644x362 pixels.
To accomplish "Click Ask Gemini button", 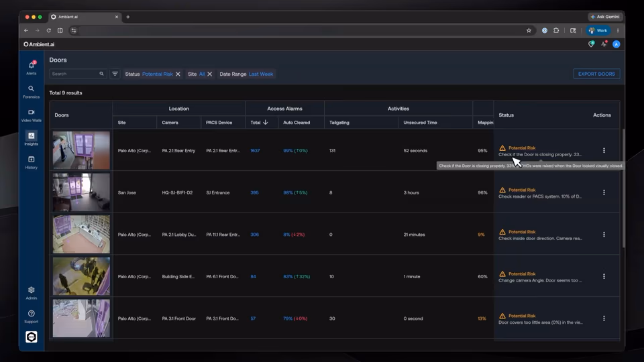I will click(x=605, y=17).
